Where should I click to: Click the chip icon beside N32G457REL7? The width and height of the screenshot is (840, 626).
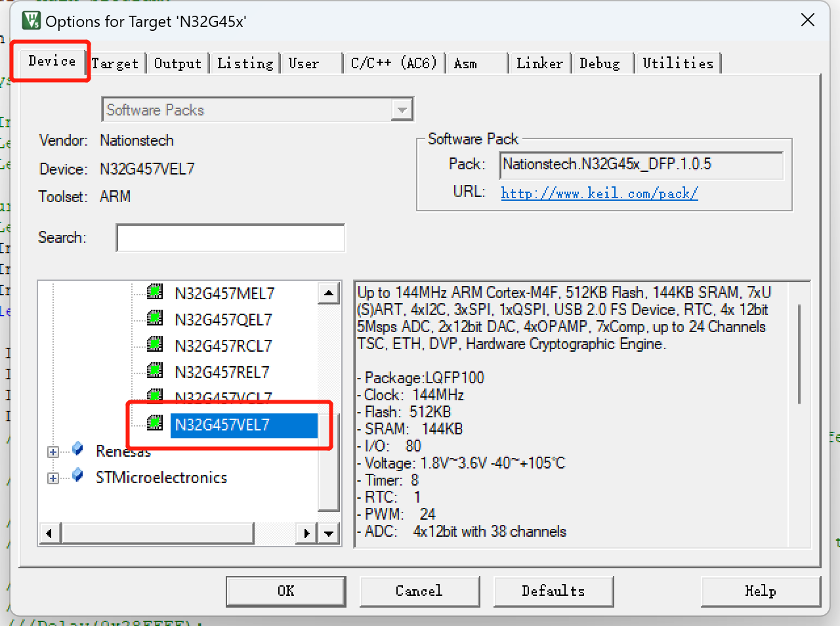[155, 371]
